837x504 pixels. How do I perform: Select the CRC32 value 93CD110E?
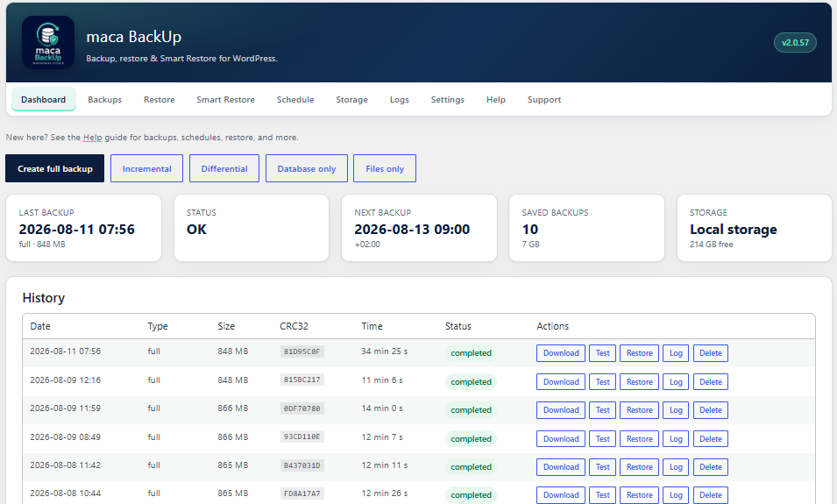coord(302,437)
